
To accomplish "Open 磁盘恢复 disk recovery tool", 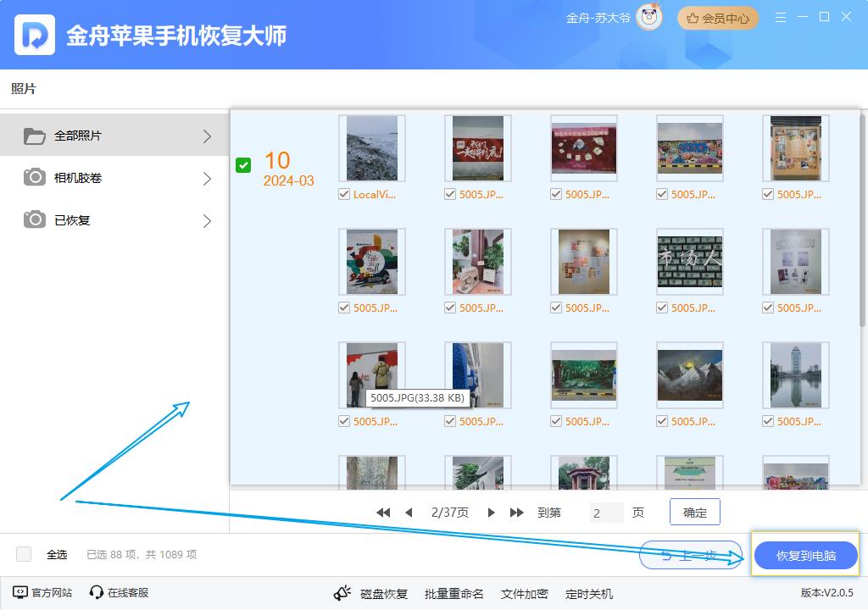I will [370, 594].
